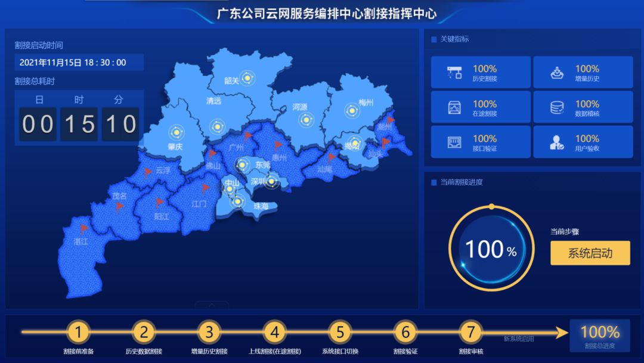The width and height of the screenshot is (644, 363).
Task: Select step 1 割接前准备 on timeline
Action: pyautogui.click(x=78, y=332)
